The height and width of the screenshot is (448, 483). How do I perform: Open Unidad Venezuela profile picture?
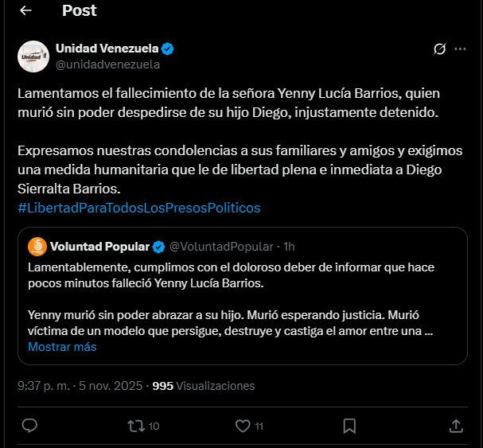pos(33,56)
